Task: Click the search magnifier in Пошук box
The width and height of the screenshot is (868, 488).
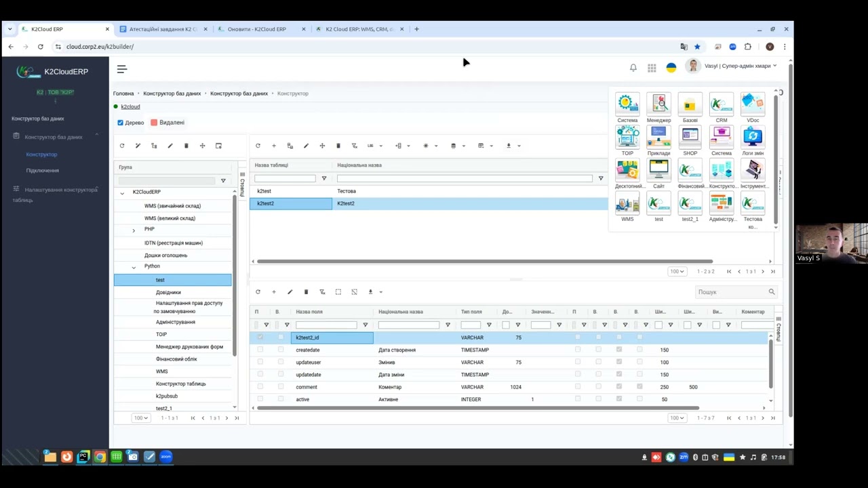Action: [x=772, y=292]
